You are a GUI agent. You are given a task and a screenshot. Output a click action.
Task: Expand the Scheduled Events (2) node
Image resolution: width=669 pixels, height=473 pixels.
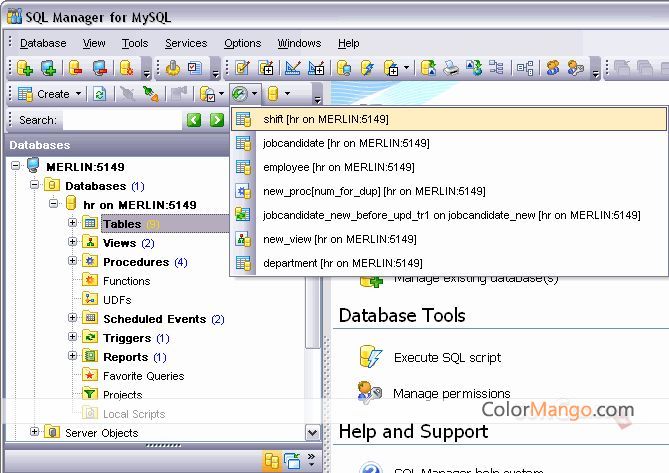(73, 317)
